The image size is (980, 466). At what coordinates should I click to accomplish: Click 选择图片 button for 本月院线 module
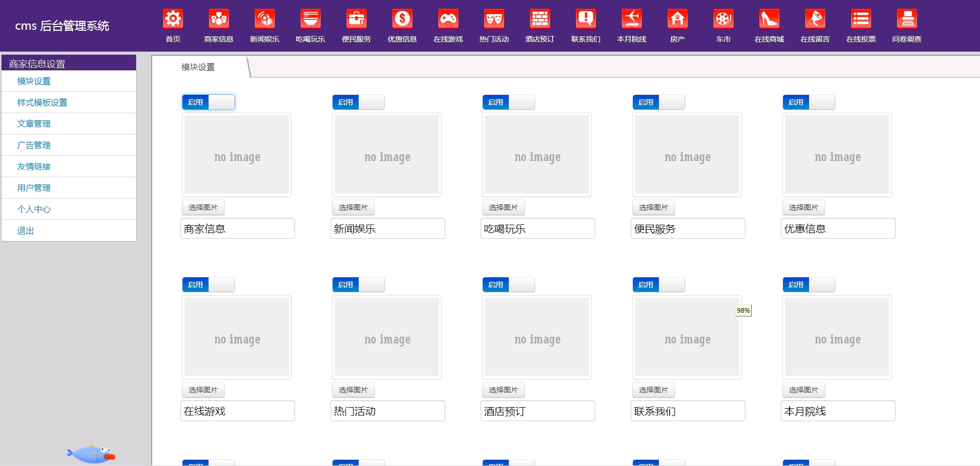[x=804, y=390]
